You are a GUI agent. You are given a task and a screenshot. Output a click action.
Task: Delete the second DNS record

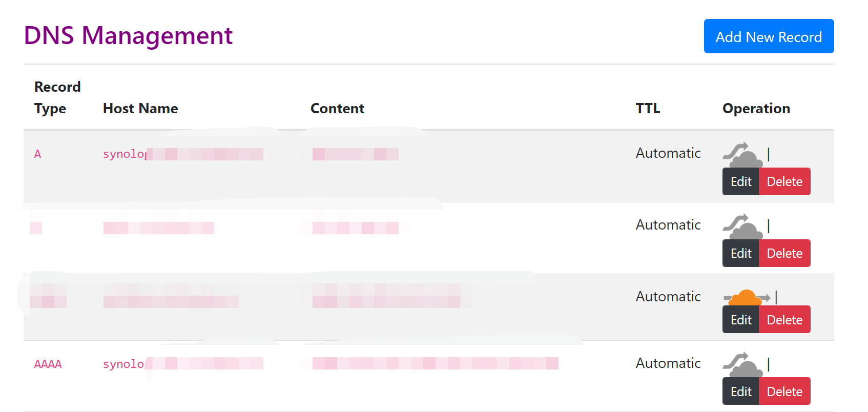click(x=784, y=253)
